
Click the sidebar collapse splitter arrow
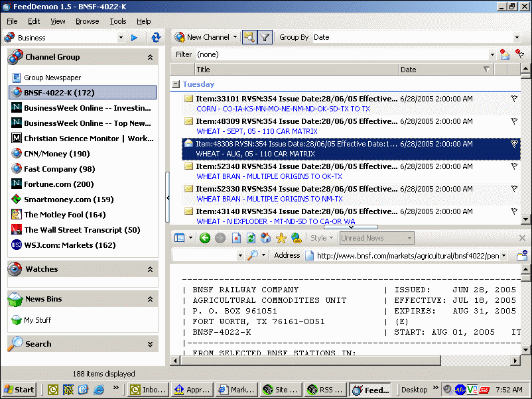(x=168, y=198)
